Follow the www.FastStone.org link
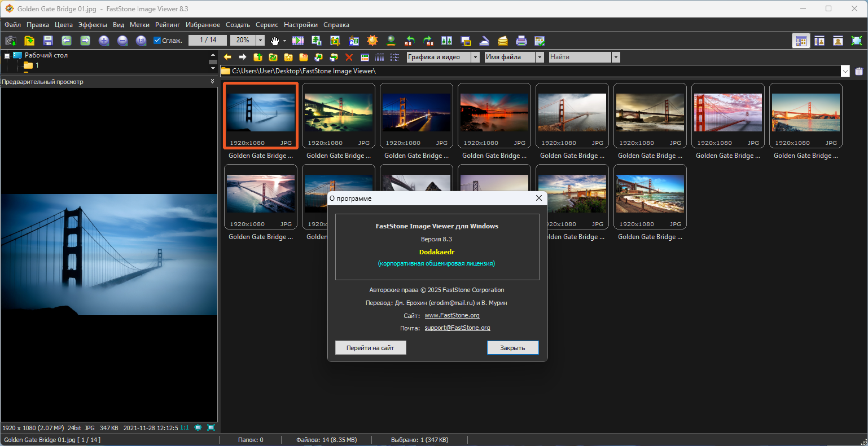 coord(451,315)
